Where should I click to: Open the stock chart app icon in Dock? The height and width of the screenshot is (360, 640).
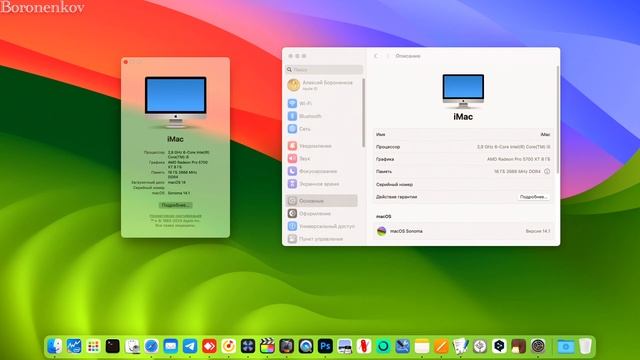click(x=74, y=346)
